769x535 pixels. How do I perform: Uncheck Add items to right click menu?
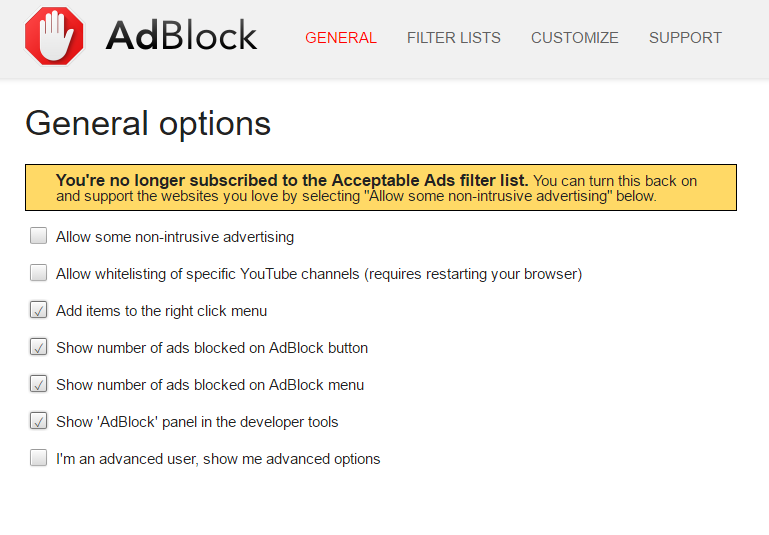[x=38, y=310]
